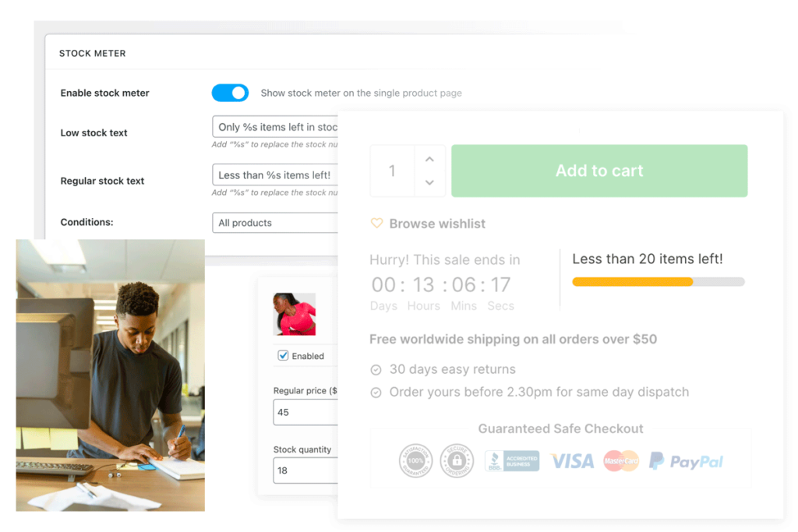Disable the Enable stock meter toggle
Viewport: 798px width, 532px height.
coord(230,93)
